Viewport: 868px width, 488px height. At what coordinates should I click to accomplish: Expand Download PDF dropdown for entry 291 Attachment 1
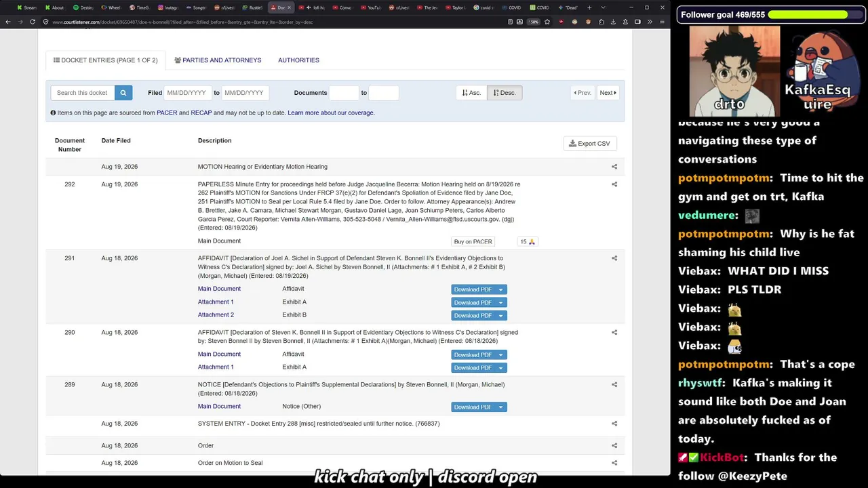pyautogui.click(x=501, y=302)
